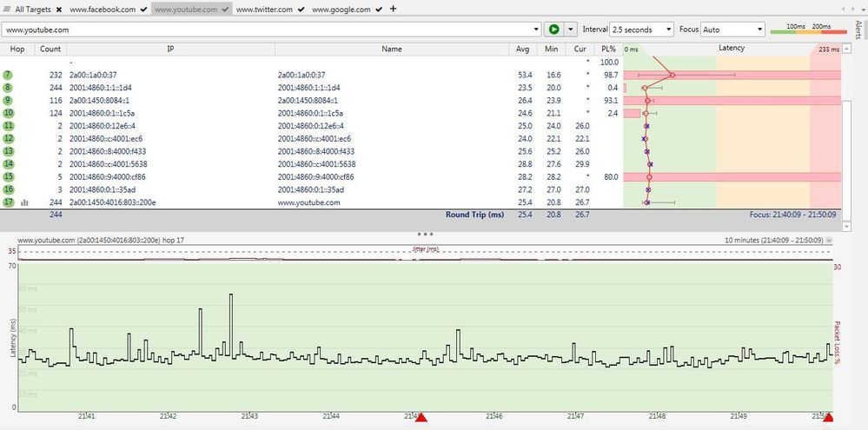This screenshot has width=868, height=430.
Task: Click the red triangle marker near 21:50
Action: tap(827, 417)
